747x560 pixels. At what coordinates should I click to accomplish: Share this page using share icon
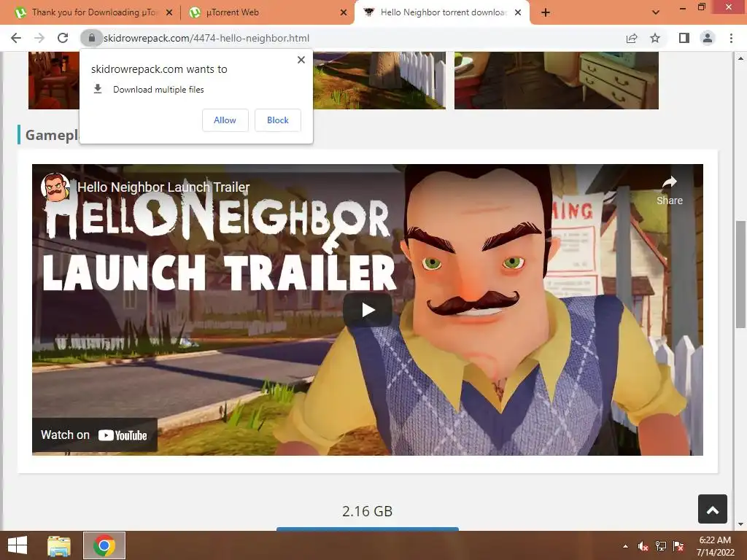[x=632, y=38]
